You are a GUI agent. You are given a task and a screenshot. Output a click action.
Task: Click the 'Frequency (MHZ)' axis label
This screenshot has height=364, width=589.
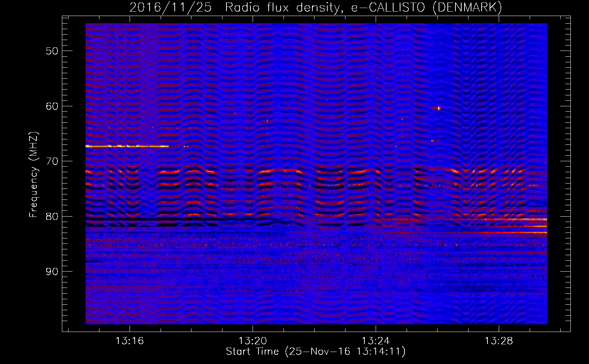pyautogui.click(x=33, y=175)
